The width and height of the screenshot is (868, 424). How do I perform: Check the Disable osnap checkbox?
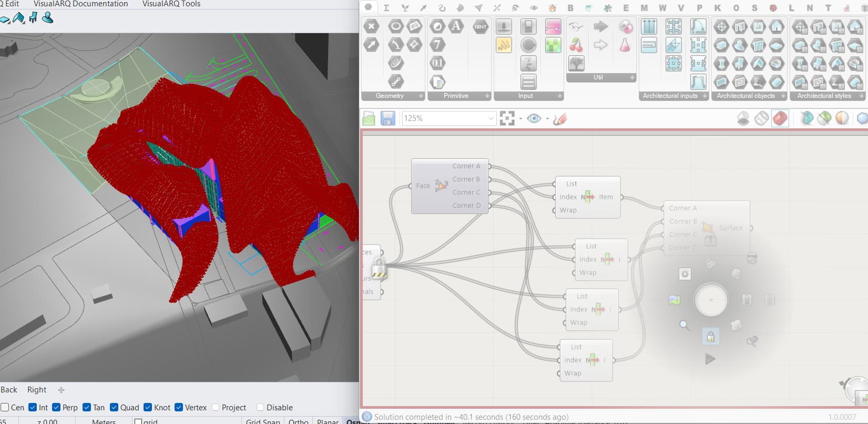pyautogui.click(x=260, y=407)
